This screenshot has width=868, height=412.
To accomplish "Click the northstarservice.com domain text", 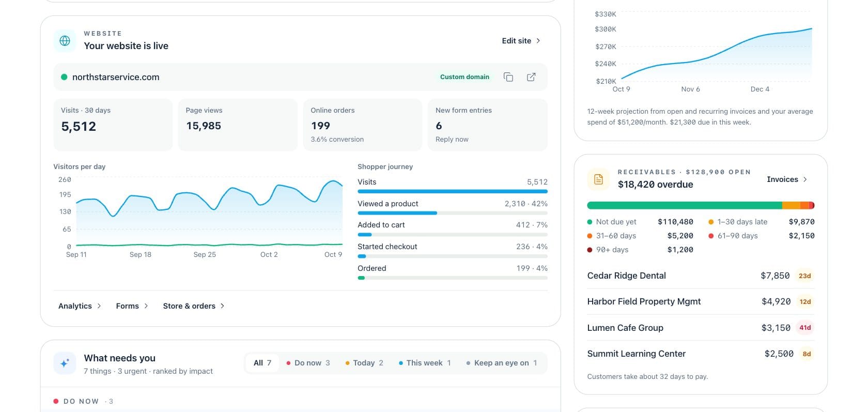I will 116,77.
